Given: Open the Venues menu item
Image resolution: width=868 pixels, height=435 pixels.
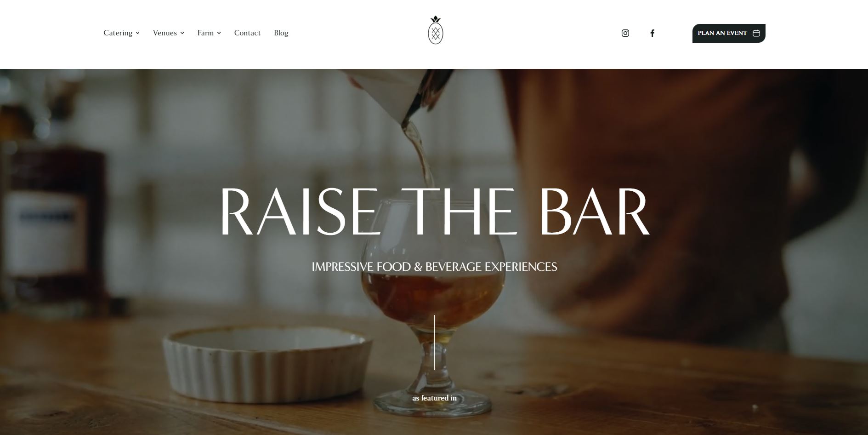Looking at the screenshot, I should click(165, 33).
